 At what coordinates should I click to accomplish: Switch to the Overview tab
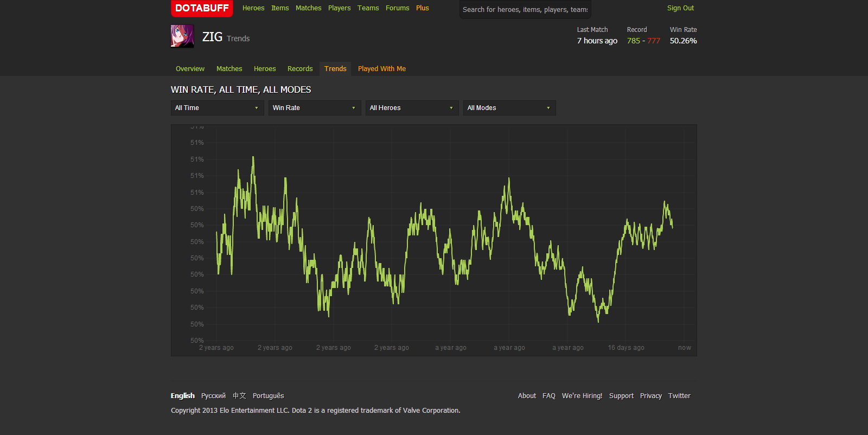click(x=190, y=69)
